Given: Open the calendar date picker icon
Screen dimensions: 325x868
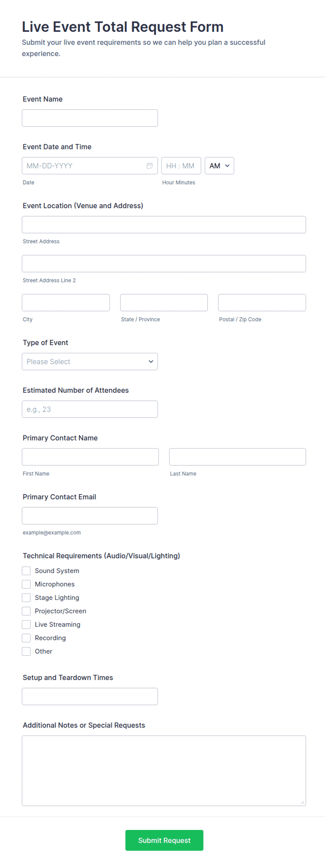Looking at the screenshot, I should [150, 166].
